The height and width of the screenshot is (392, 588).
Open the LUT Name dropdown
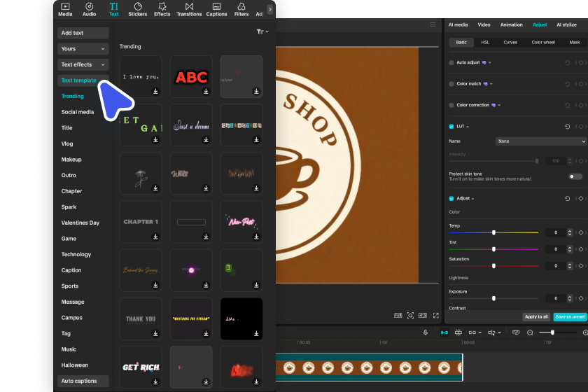tap(540, 141)
